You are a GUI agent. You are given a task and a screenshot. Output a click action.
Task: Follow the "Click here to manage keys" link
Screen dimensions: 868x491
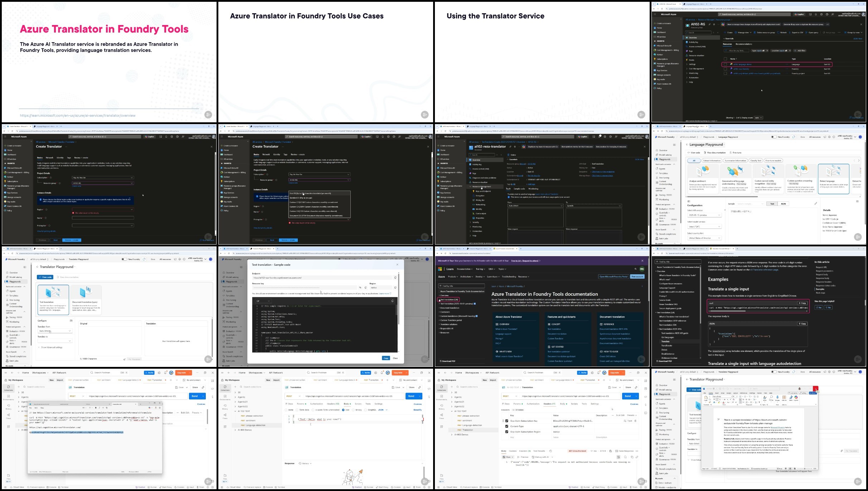point(602,176)
